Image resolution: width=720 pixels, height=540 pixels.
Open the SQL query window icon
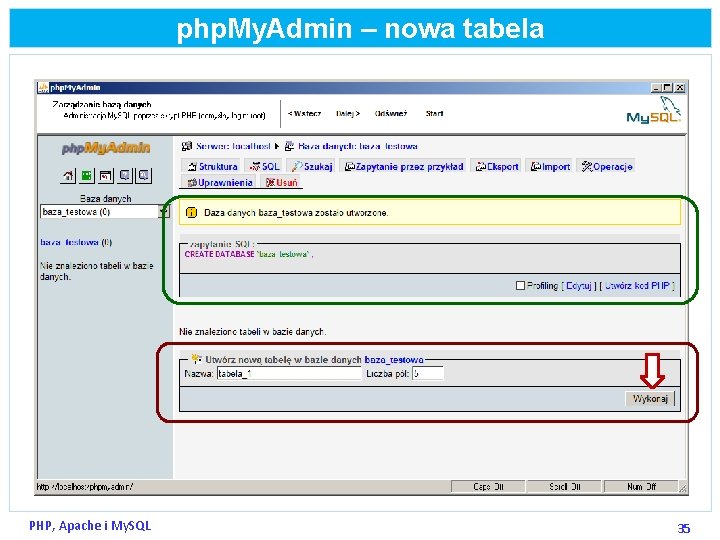[x=105, y=175]
